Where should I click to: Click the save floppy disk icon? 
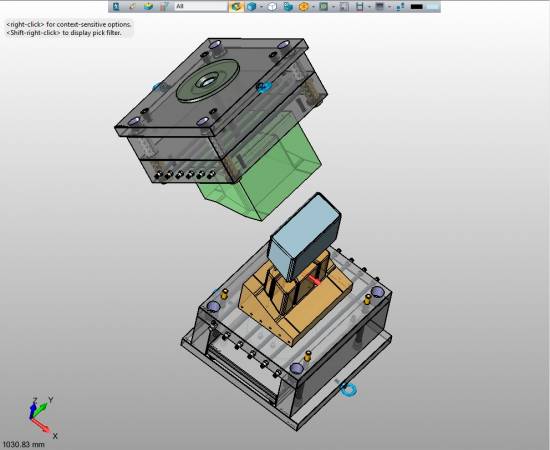[x=360, y=6]
